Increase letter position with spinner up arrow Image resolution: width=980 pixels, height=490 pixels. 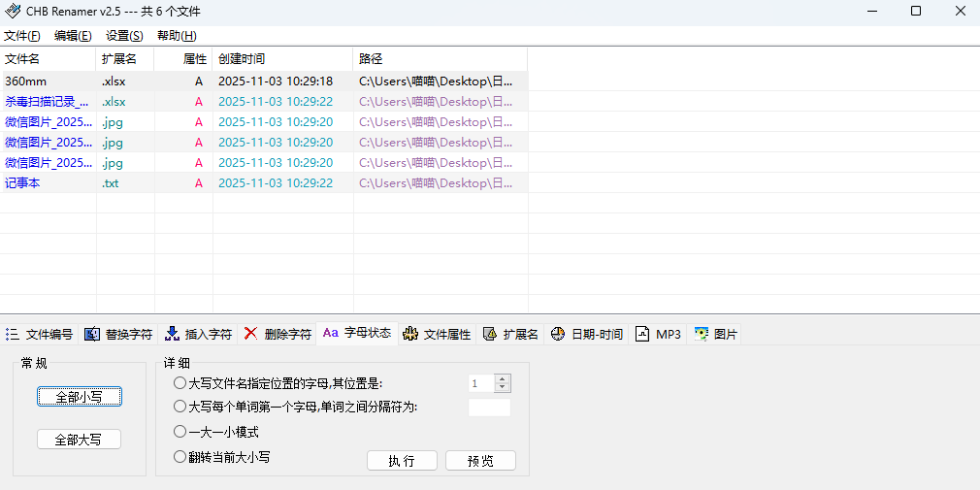[x=502, y=379]
